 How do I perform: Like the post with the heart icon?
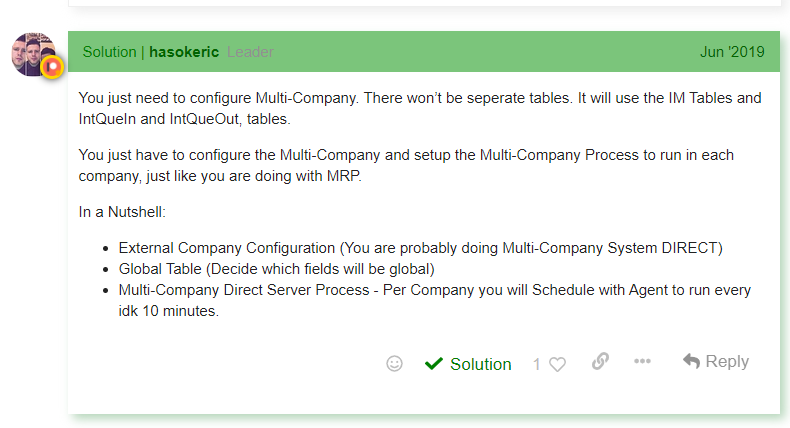pyautogui.click(x=557, y=364)
